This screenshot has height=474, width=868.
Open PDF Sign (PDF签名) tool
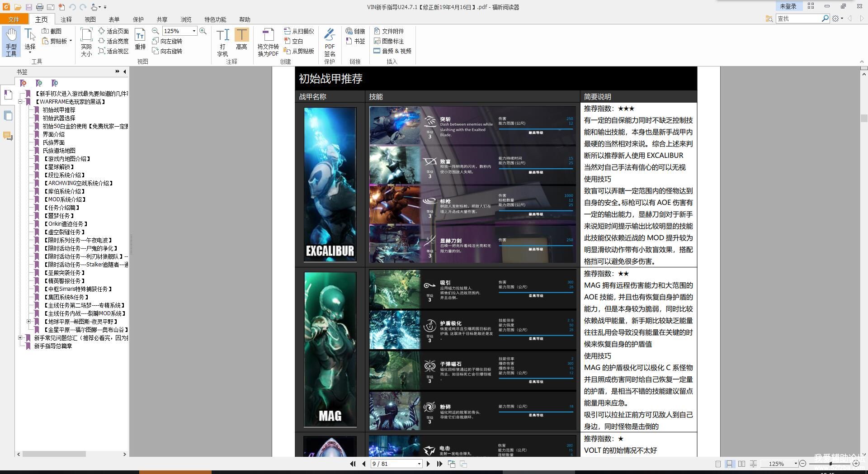330,42
